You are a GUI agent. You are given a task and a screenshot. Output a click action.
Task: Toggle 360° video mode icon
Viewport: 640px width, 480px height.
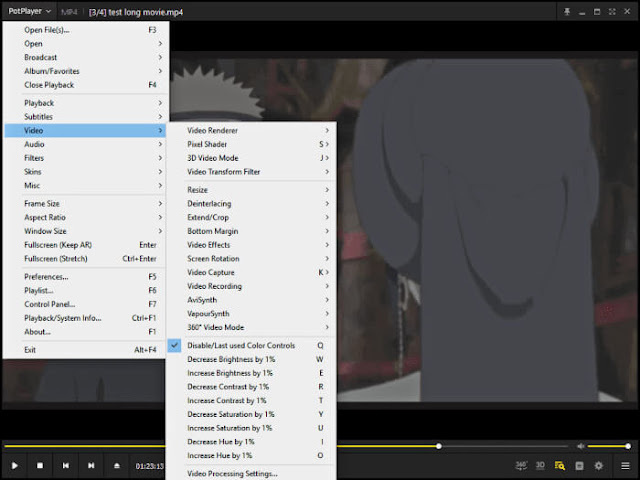click(x=521, y=465)
